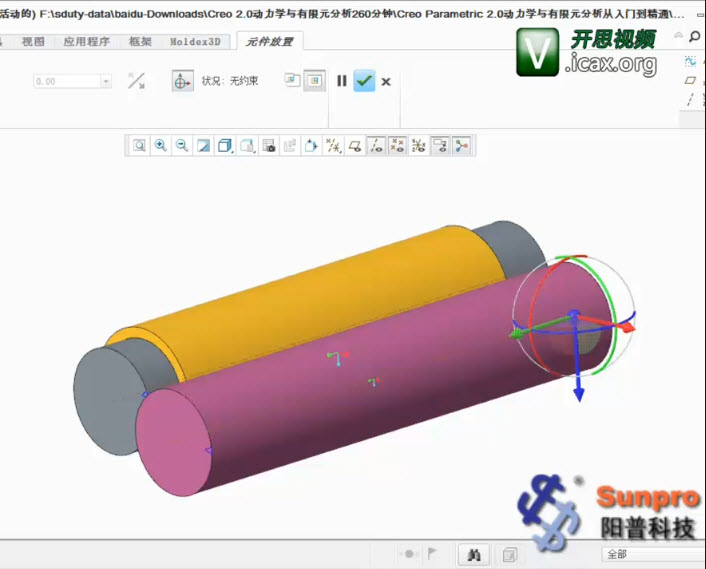The width and height of the screenshot is (706, 569).
Task: Click the Refit view icon
Action: pos(139,145)
